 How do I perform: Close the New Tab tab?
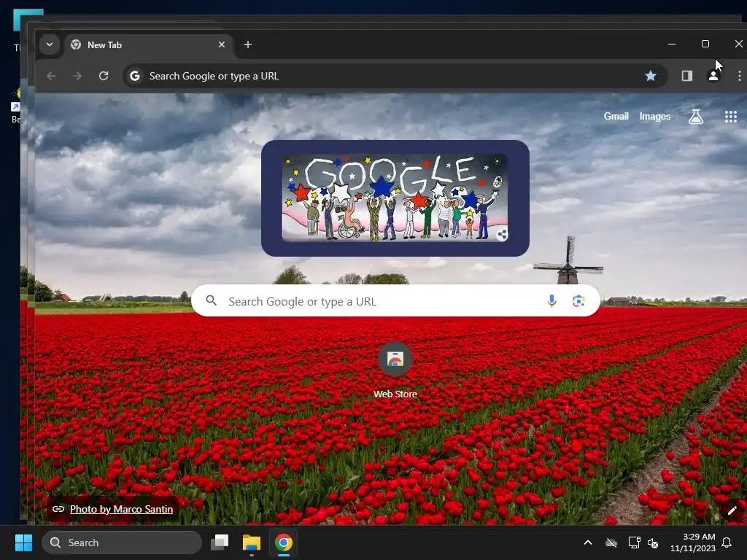(222, 44)
